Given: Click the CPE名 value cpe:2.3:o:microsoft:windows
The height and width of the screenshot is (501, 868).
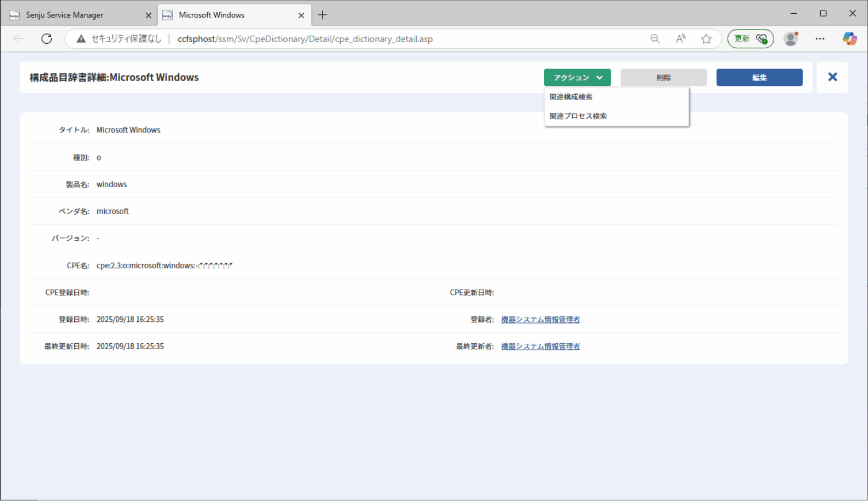Looking at the screenshot, I should 165,266.
